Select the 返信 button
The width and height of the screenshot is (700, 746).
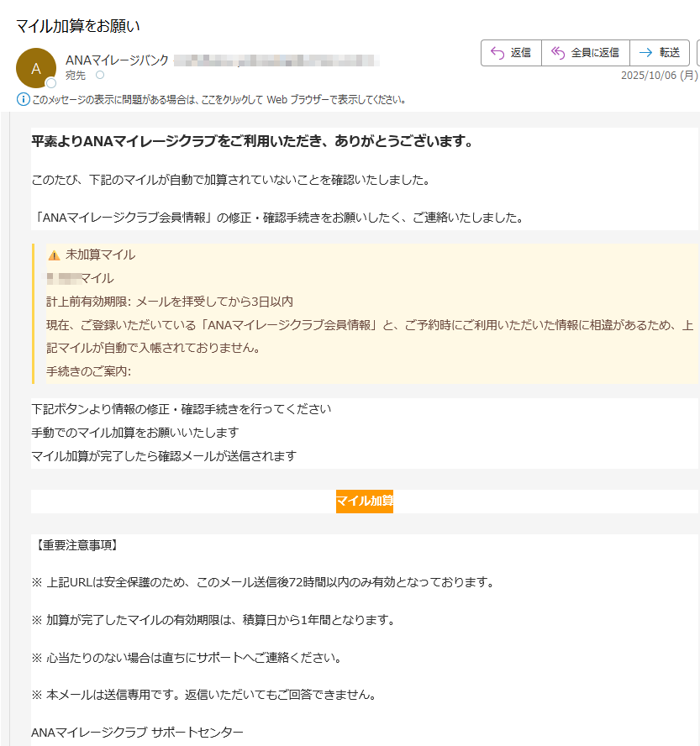coord(511,52)
